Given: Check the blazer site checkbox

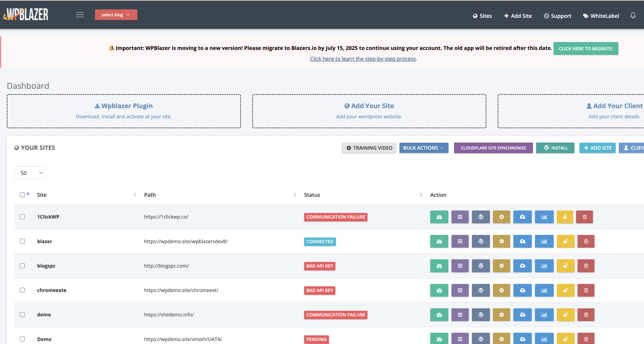Looking at the screenshot, I should click(x=22, y=241).
